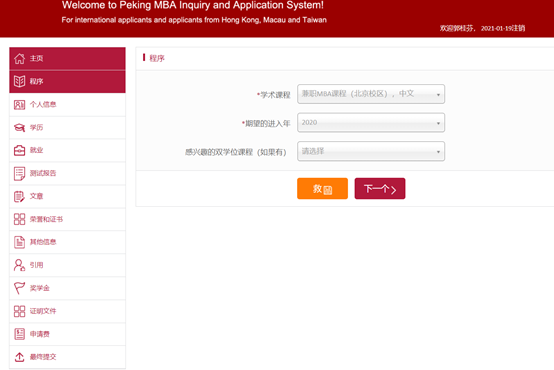The width and height of the screenshot is (554, 370).
Task: Open the 主页 menu item
Action: click(x=67, y=58)
